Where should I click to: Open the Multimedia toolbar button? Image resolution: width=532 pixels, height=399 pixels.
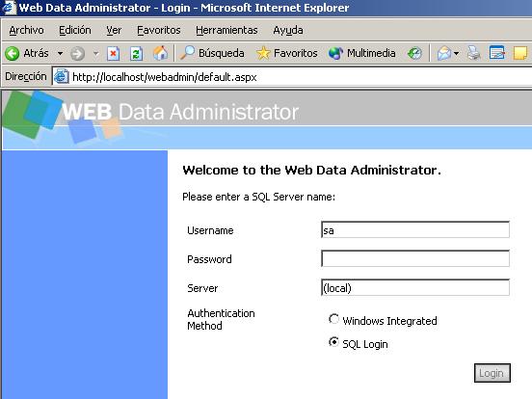362,53
